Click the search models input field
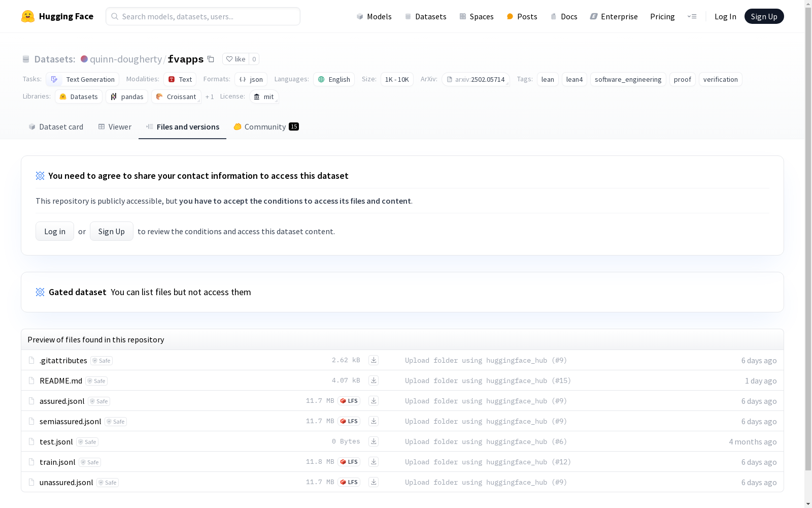812x508 pixels. pyautogui.click(x=203, y=16)
